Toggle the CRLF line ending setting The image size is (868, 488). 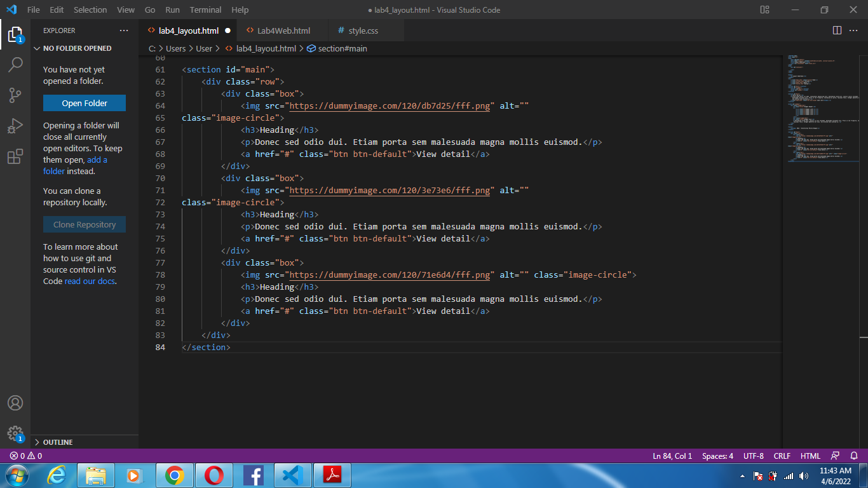[x=782, y=456]
